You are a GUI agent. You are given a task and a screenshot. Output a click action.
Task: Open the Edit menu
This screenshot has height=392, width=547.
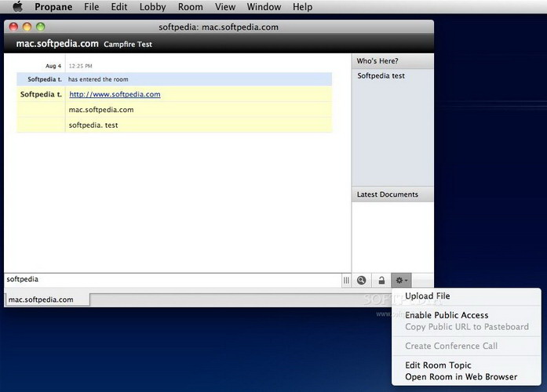119,7
